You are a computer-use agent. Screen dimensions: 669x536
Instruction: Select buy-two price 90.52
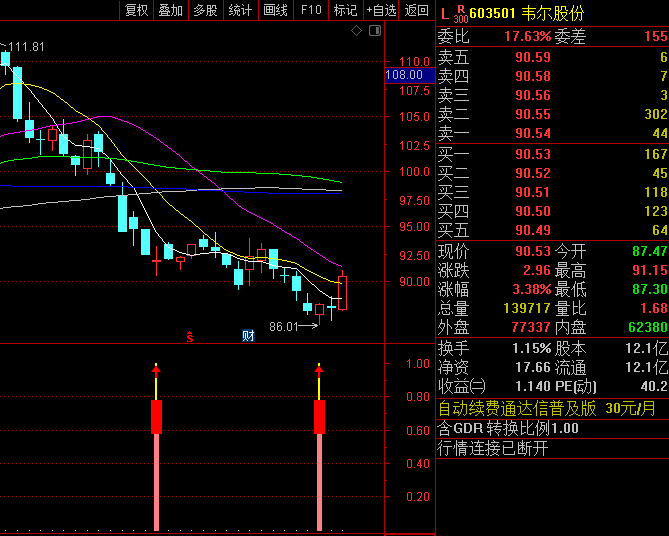coord(533,173)
